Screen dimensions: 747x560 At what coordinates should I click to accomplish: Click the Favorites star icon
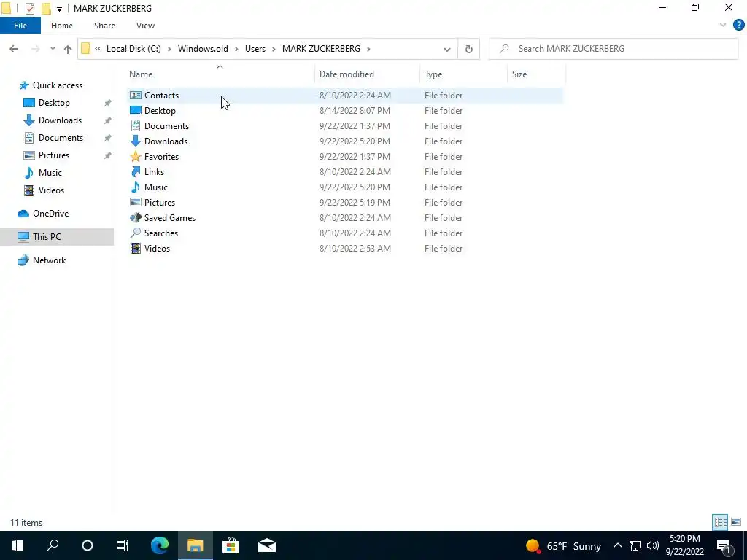pos(135,156)
